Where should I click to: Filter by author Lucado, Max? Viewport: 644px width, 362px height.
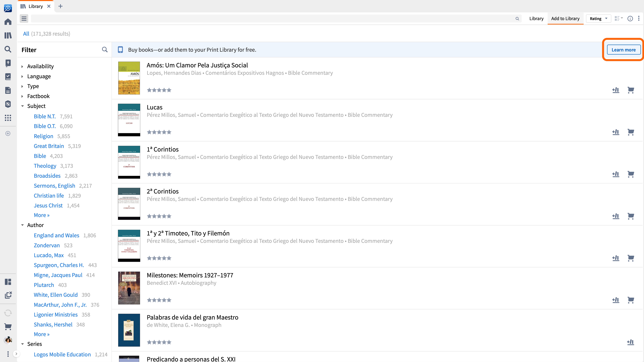pyautogui.click(x=49, y=255)
